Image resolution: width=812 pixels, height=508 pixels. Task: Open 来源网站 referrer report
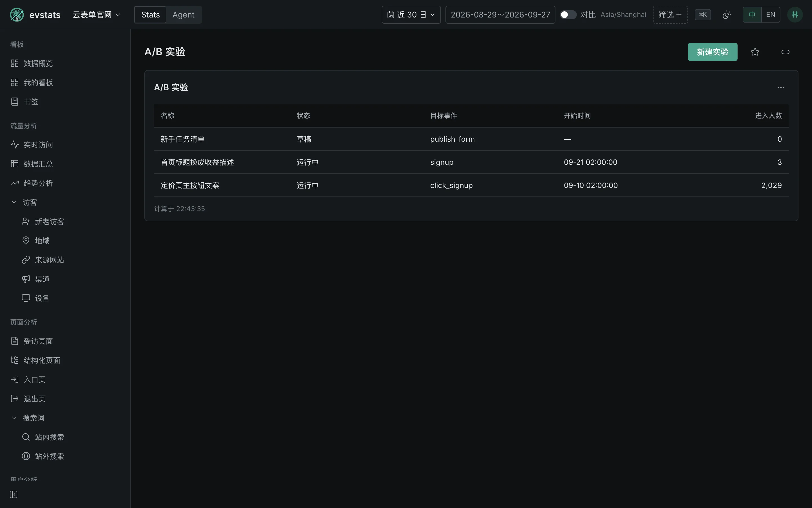[71, 260]
